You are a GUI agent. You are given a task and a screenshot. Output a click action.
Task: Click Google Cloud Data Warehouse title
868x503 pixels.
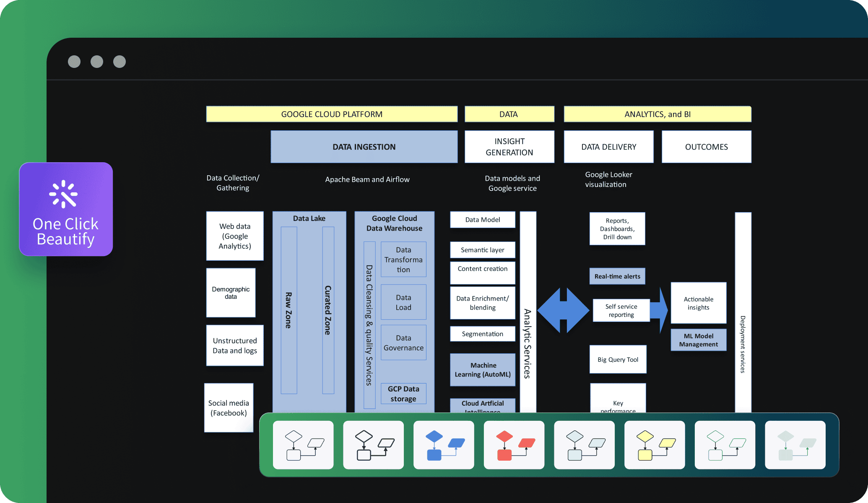pyautogui.click(x=394, y=223)
